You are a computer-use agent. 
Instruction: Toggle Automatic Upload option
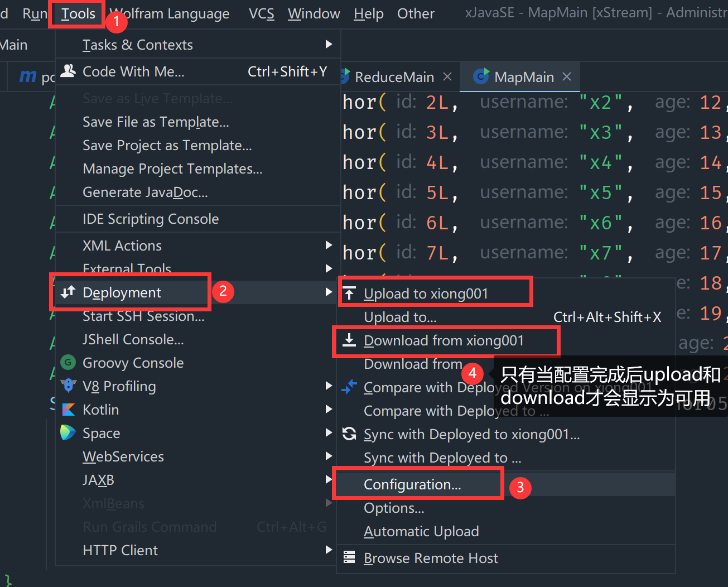421,531
